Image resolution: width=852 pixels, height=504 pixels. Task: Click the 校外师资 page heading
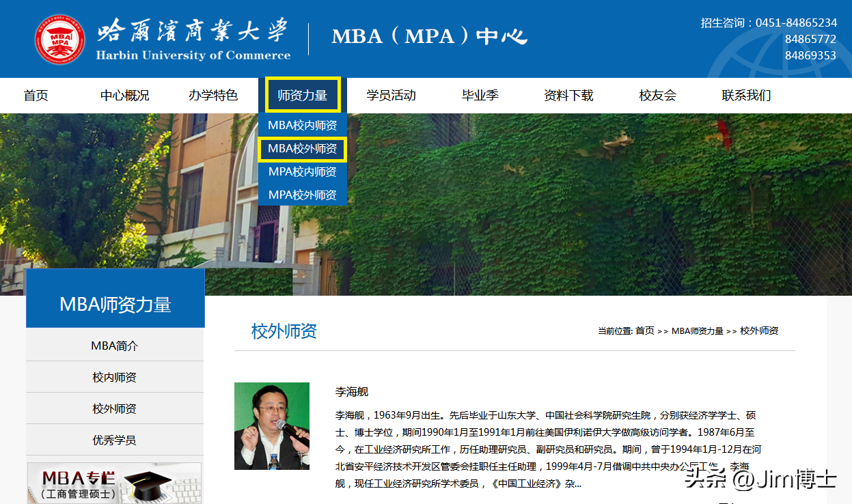[284, 332]
